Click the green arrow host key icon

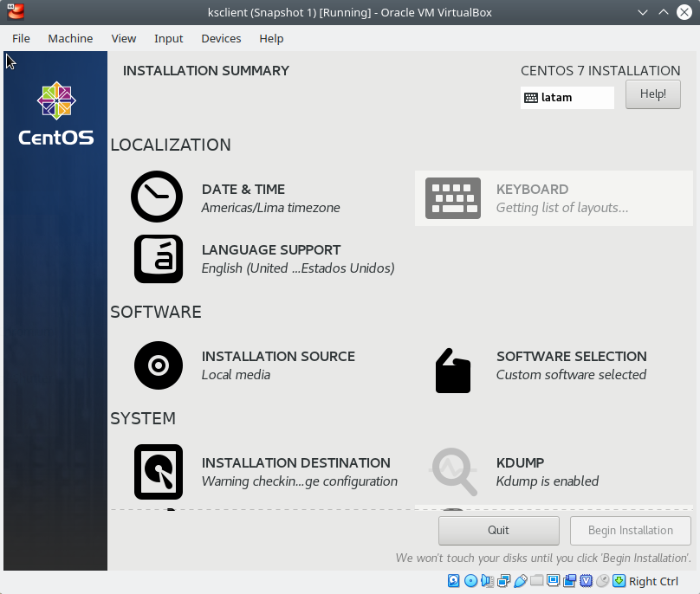point(619,581)
